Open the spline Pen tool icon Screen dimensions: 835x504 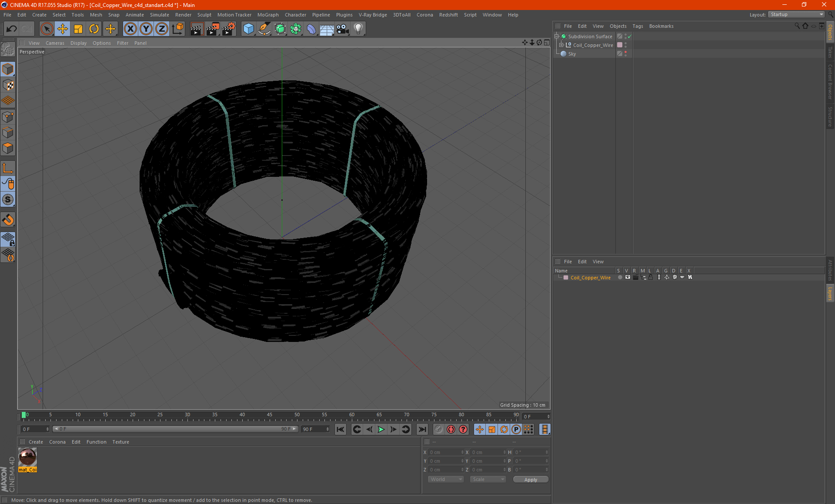point(264,29)
